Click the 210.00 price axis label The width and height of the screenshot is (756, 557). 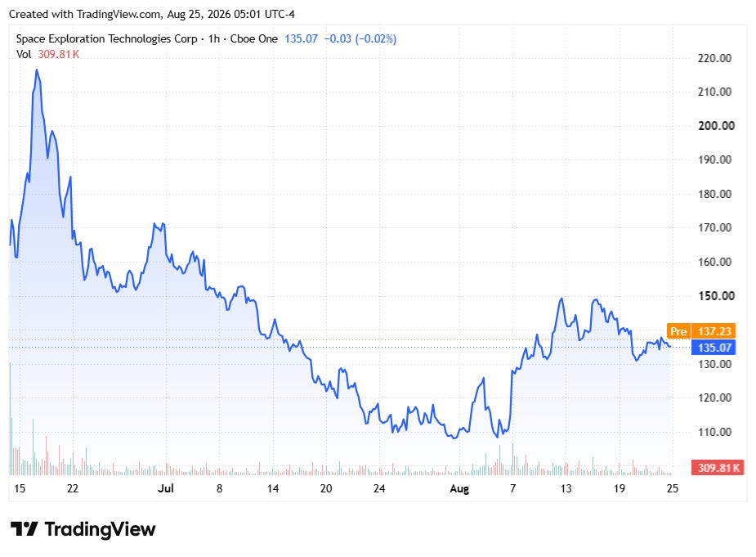tap(714, 92)
